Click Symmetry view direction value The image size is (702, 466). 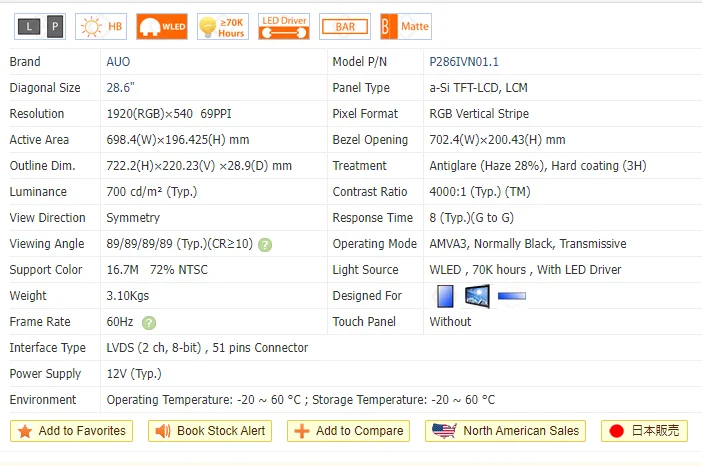point(133,218)
